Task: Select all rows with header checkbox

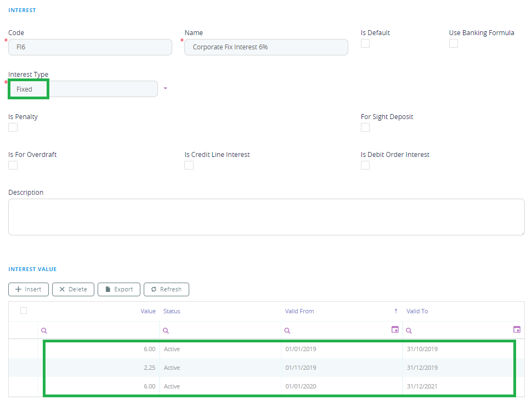Action: 24,311
